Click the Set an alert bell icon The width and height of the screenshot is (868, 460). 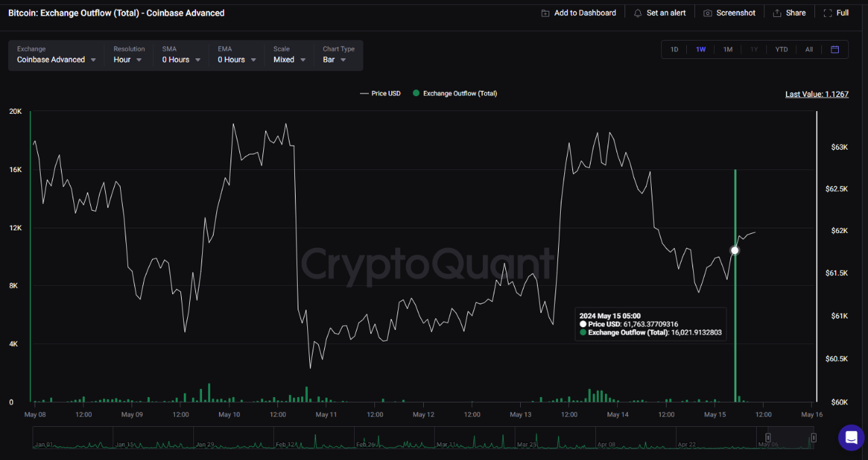pos(637,12)
